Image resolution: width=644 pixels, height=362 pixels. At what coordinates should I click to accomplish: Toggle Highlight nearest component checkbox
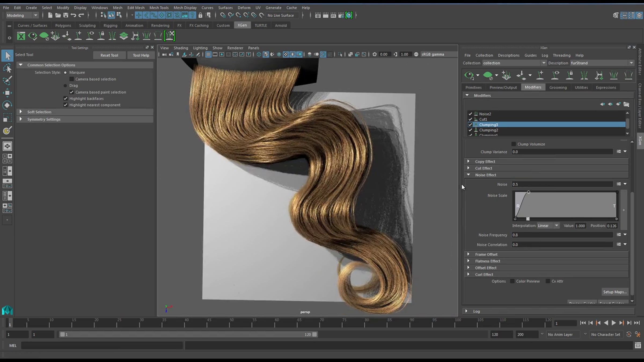pos(65,105)
